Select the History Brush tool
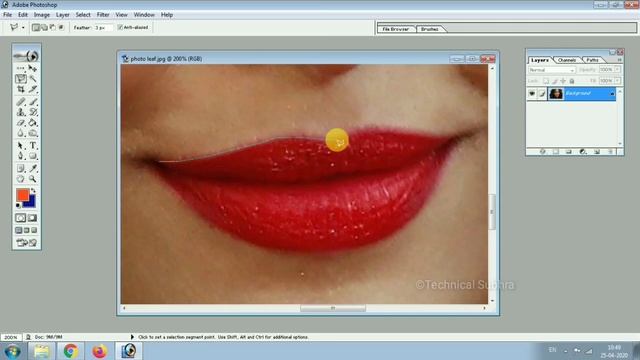 tap(33, 112)
